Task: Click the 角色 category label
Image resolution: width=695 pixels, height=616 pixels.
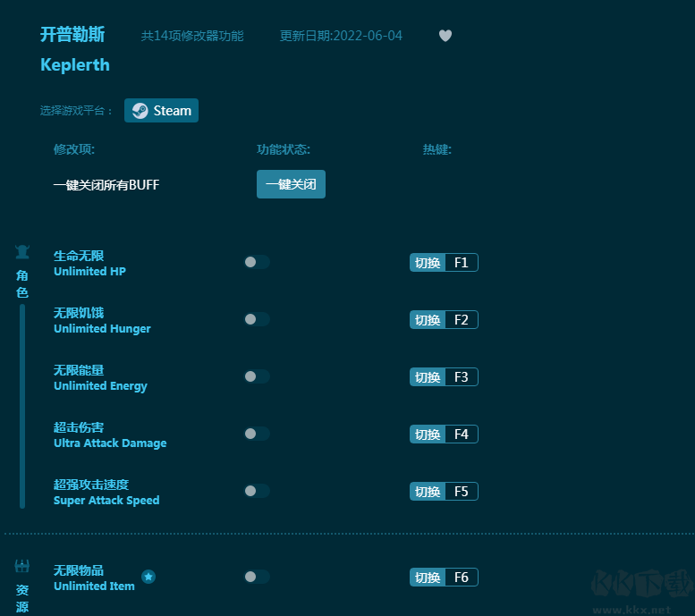Action: click(22, 283)
